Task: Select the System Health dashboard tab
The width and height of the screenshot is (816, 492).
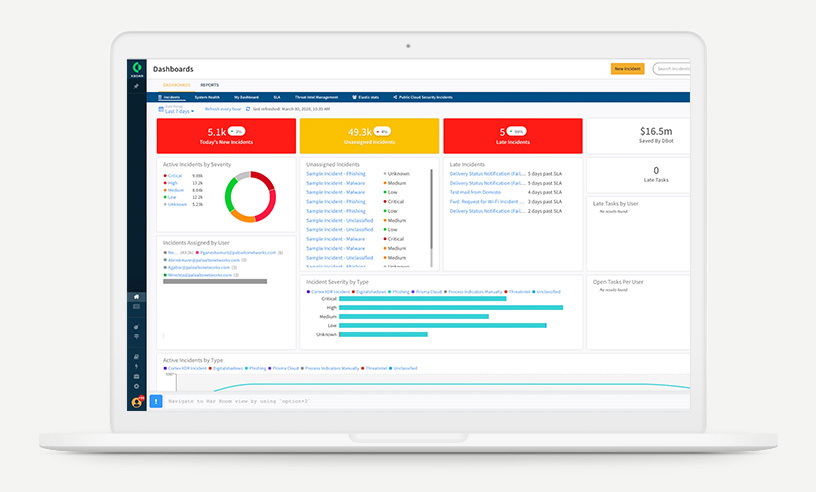Action: point(208,97)
